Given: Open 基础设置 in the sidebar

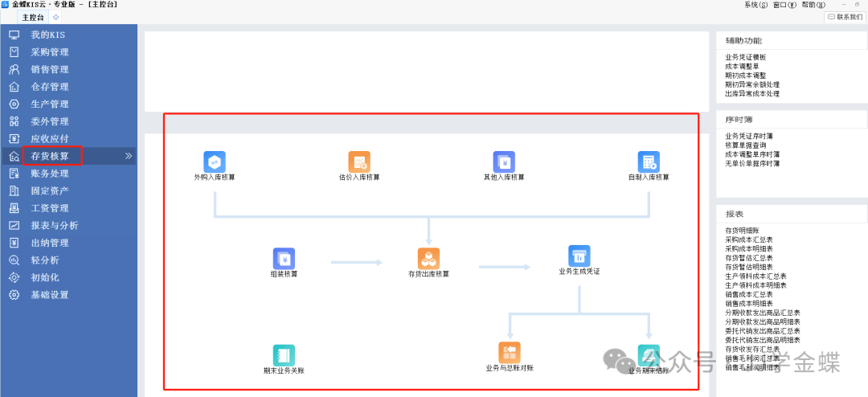Looking at the screenshot, I should (x=49, y=295).
